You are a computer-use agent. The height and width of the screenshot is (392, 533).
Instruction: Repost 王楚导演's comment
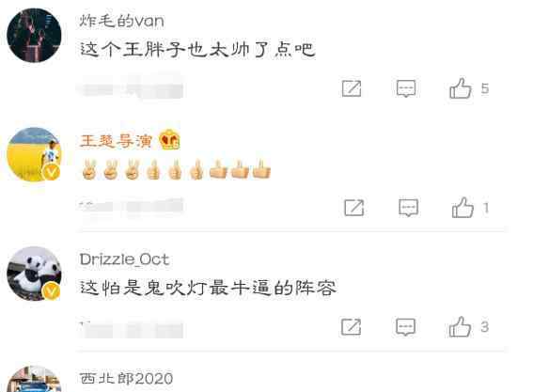pyautogui.click(x=353, y=208)
